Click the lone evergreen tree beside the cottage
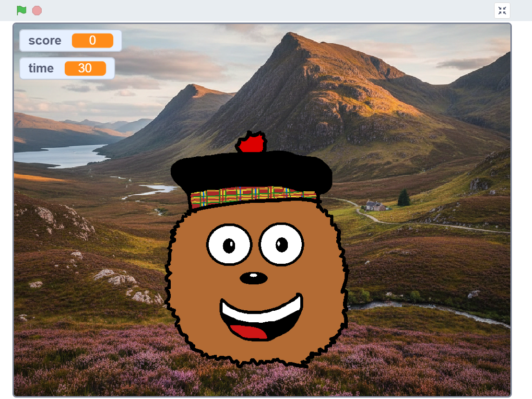 pos(403,198)
